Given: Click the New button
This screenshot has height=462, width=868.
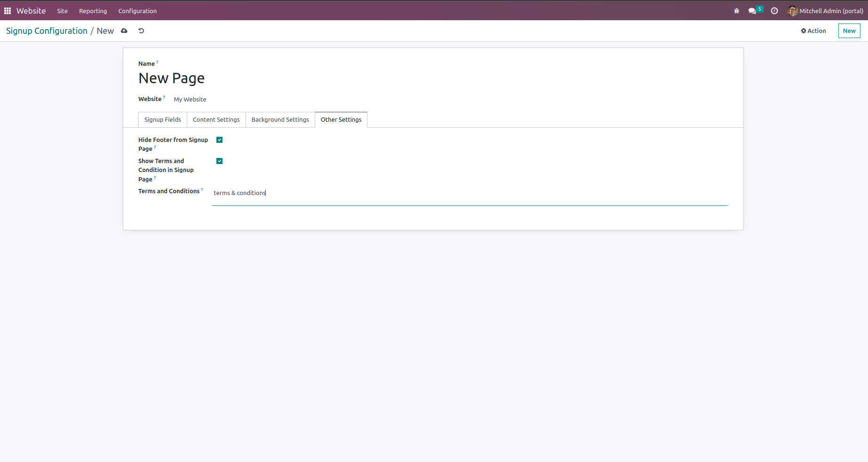Looking at the screenshot, I should click(849, 31).
